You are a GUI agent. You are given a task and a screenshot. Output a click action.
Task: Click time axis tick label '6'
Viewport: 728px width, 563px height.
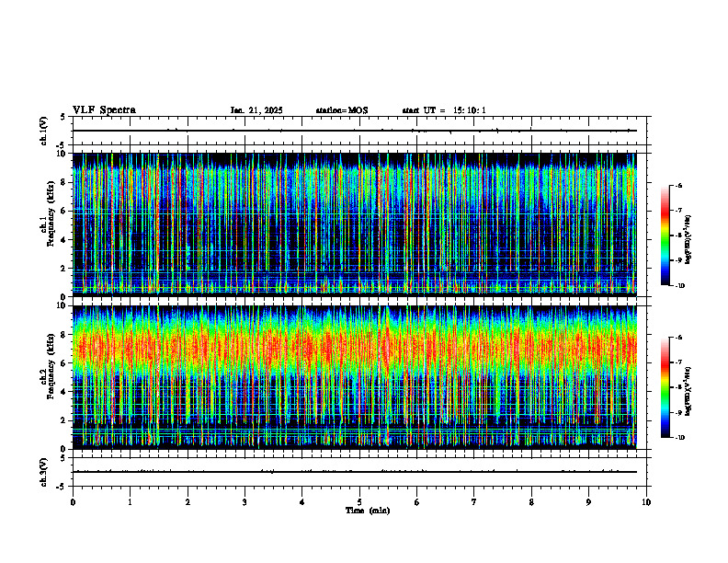point(416,502)
